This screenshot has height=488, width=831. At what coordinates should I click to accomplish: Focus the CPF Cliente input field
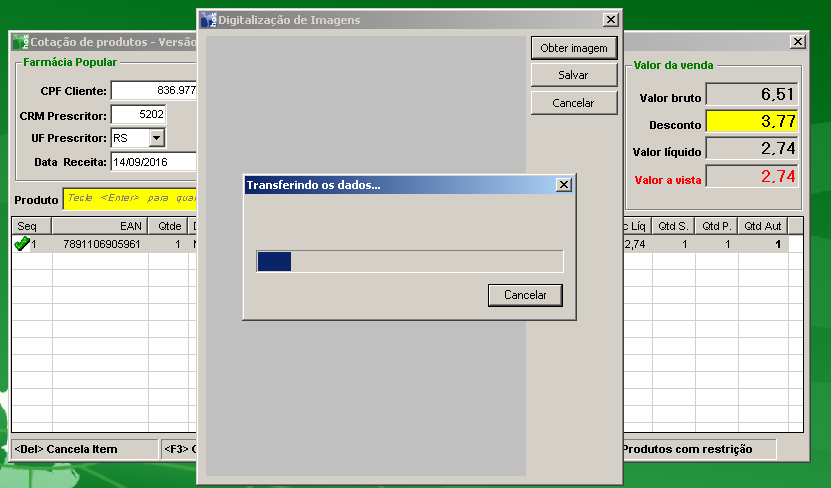point(153,91)
